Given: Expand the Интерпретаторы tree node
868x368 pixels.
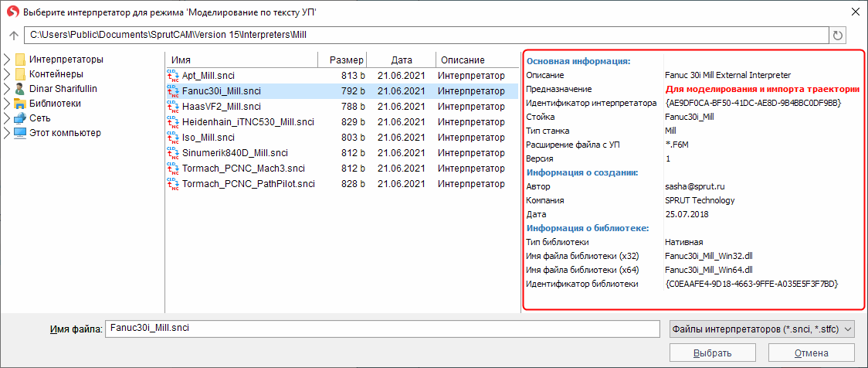Looking at the screenshot, I should pyautogui.click(x=7, y=60).
